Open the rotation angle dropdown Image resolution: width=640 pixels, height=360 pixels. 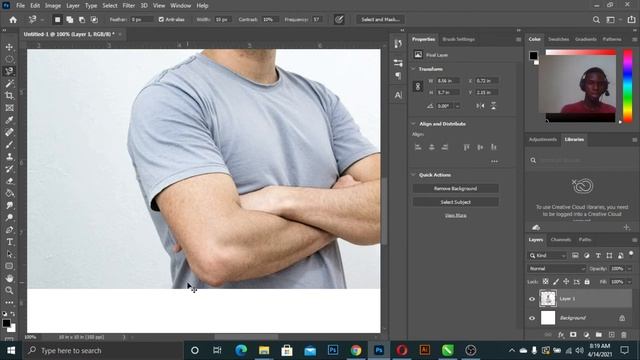[x=458, y=106]
